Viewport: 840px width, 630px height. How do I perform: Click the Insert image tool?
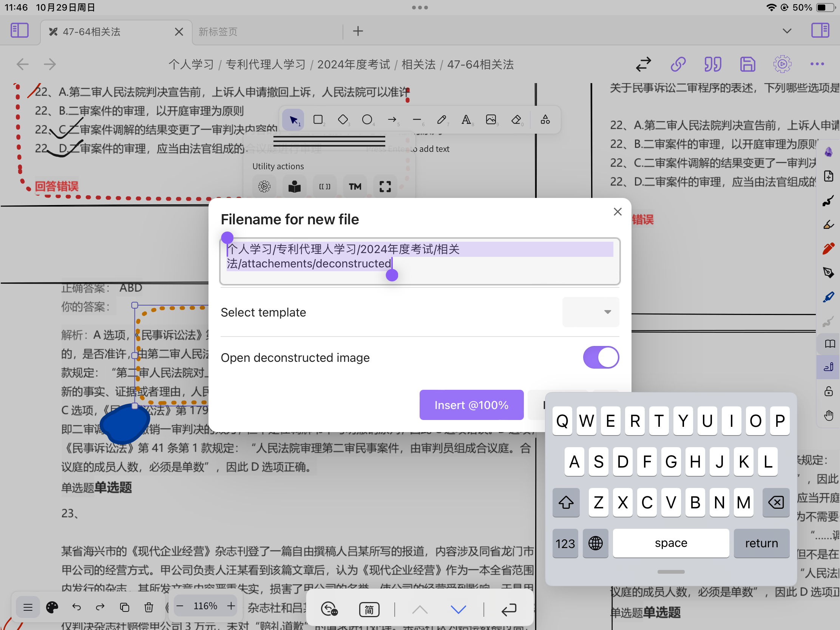coord(491,120)
